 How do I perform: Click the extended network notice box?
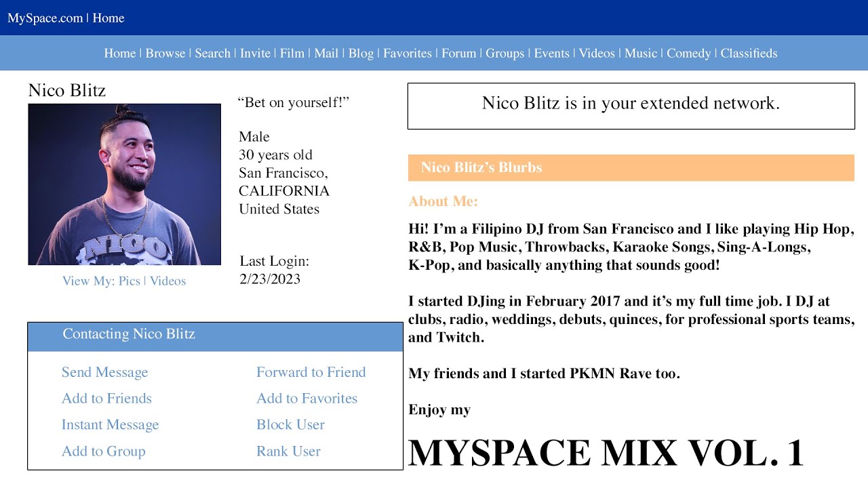[x=631, y=106]
